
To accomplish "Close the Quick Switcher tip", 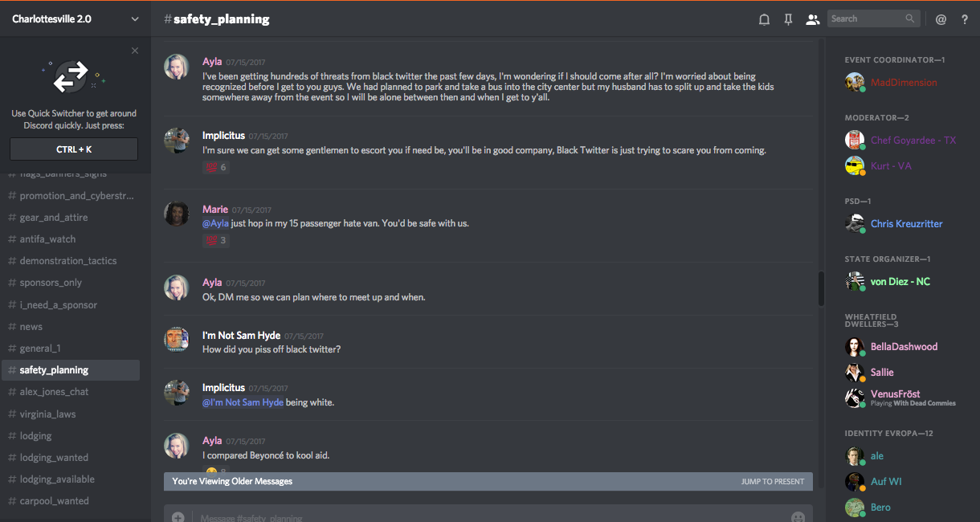I will [135, 51].
